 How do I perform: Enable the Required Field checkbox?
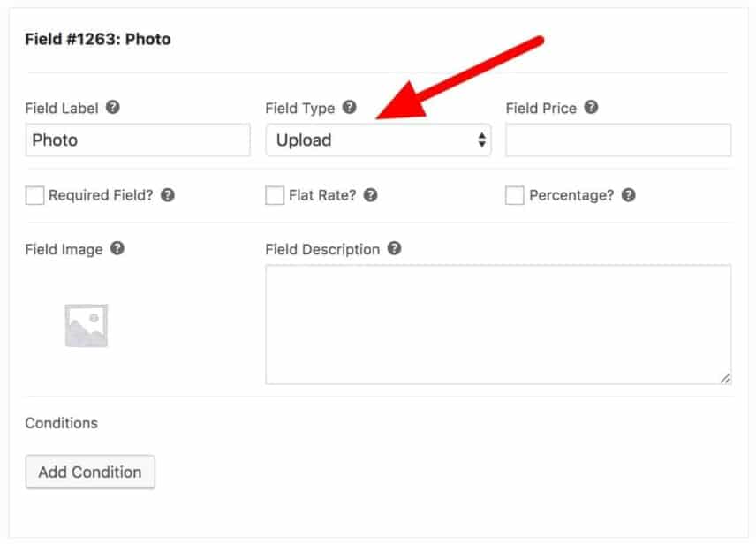(x=35, y=194)
